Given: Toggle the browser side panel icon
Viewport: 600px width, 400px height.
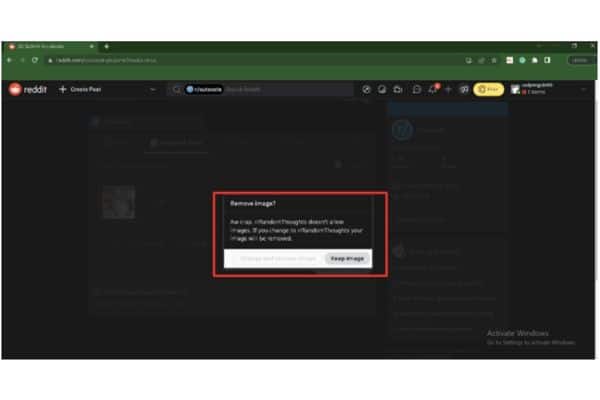Looking at the screenshot, I should [x=547, y=60].
